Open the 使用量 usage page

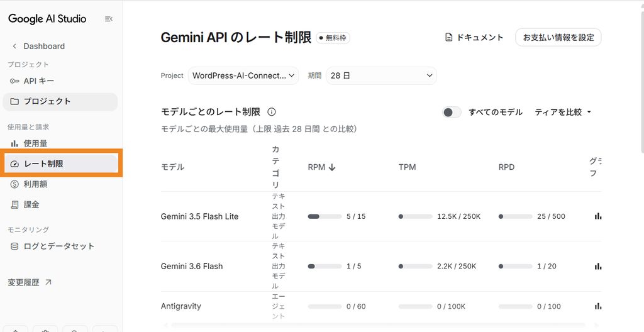(x=60, y=143)
